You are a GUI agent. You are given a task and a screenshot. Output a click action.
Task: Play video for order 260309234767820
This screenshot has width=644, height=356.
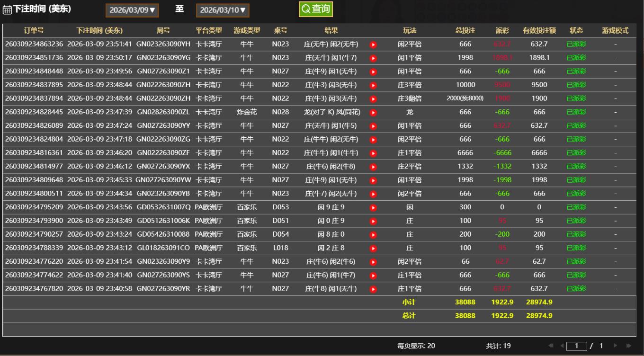click(373, 289)
